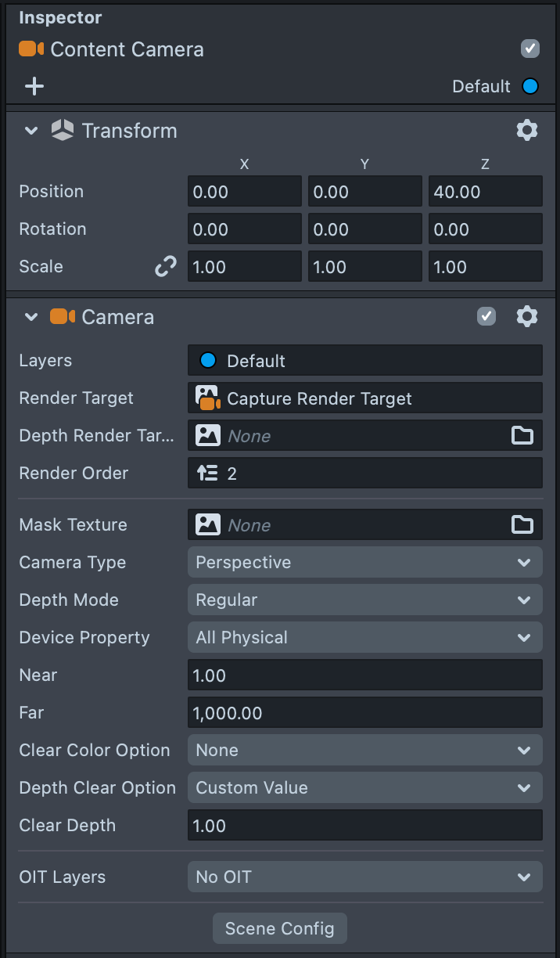
Task: Open the Depth Clear Option dropdown
Action: pyautogui.click(x=364, y=787)
